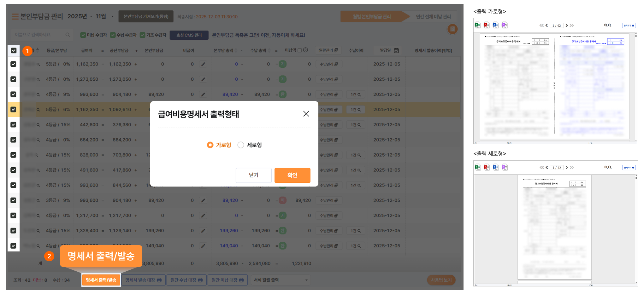
Task: Open the hamburger menu beside 본인부담금 관리
Action: 15,17
